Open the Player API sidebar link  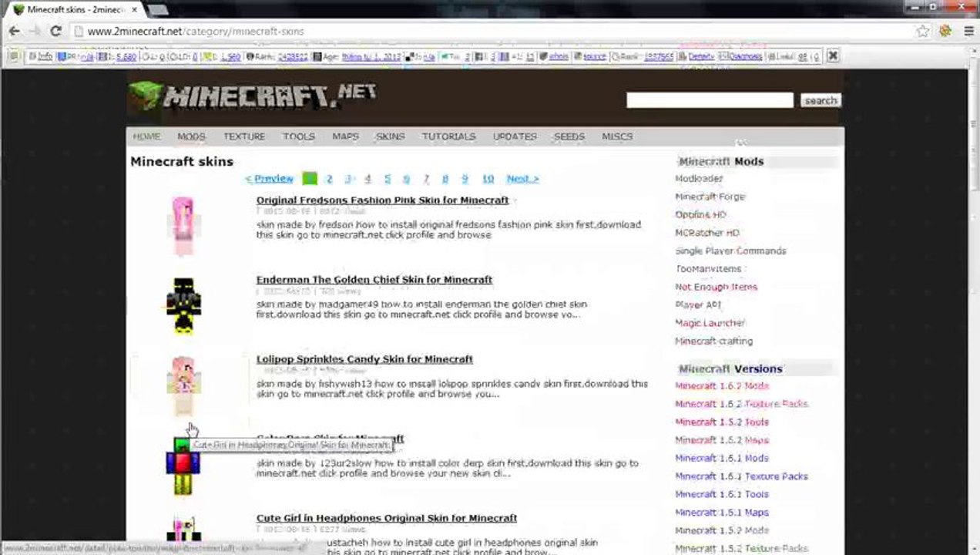click(x=697, y=305)
